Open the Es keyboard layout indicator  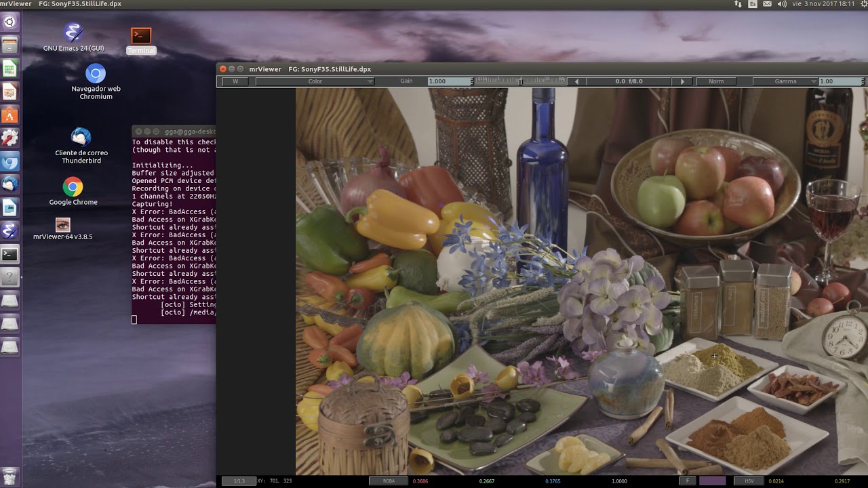coord(753,4)
